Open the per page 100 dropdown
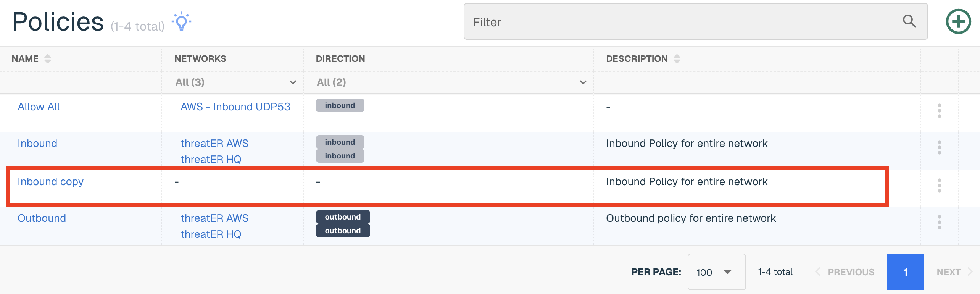 tap(717, 272)
